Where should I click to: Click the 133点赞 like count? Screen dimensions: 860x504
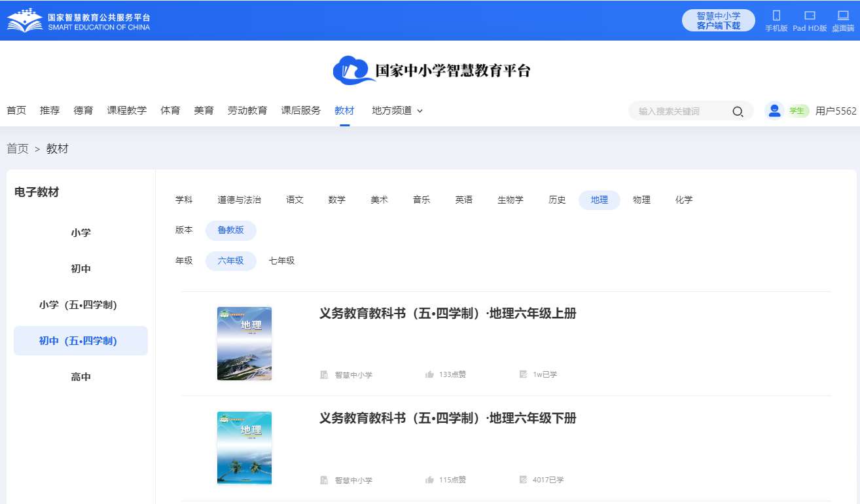(452, 374)
